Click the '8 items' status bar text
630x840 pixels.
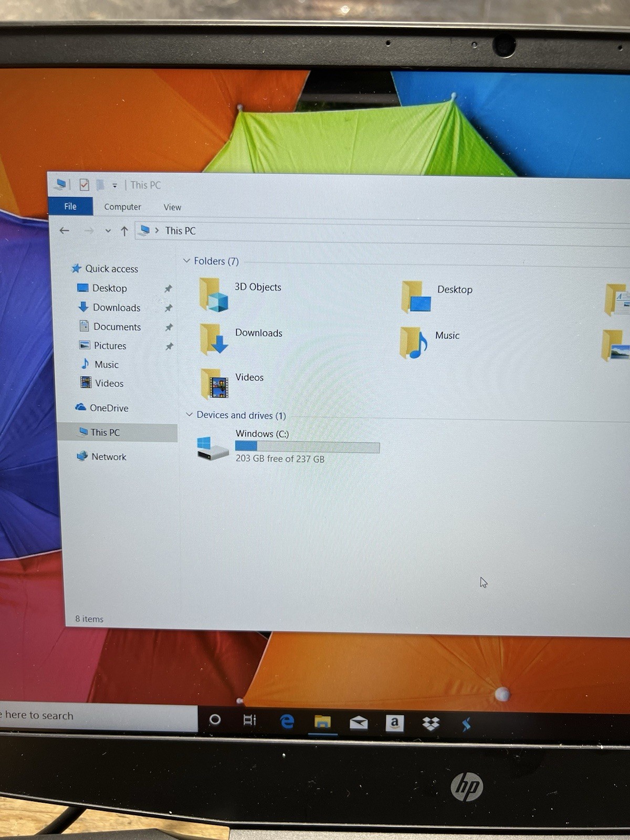(89, 619)
